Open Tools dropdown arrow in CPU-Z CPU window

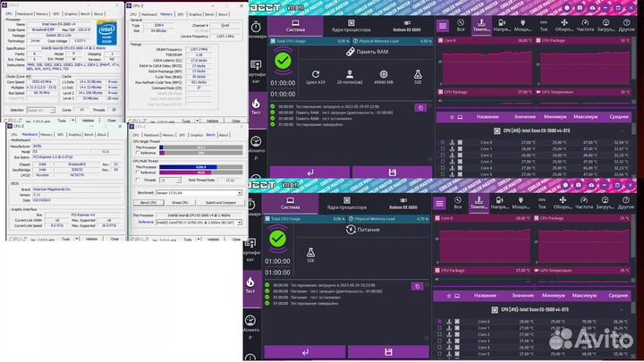coord(72,121)
